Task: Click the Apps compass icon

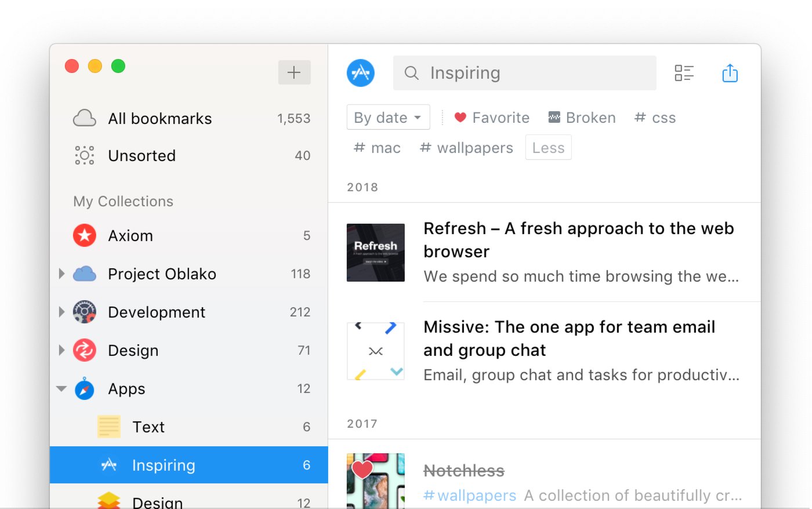Action: [85, 389]
